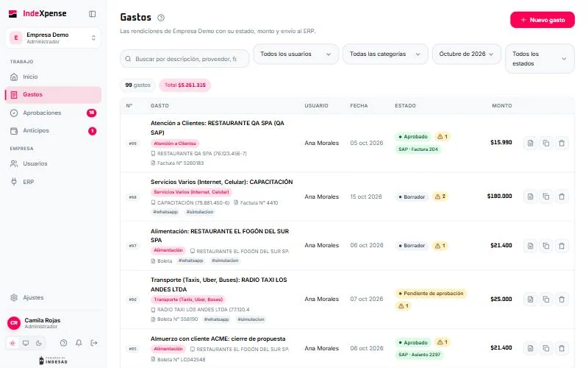588x368 pixels.
Task: Open Ajustes in sidebar
Action: tap(53, 297)
